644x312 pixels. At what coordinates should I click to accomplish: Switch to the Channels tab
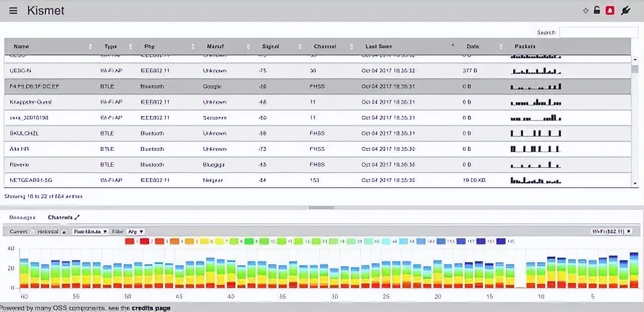(60, 217)
